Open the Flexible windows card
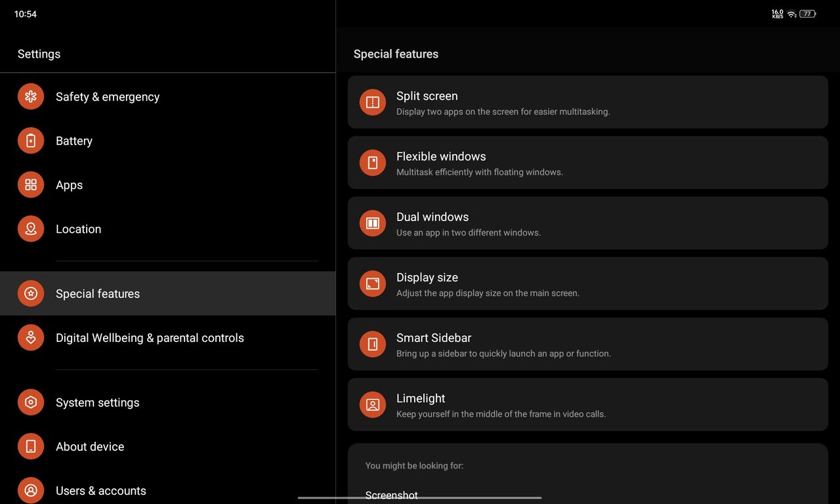Image resolution: width=840 pixels, height=504 pixels. 587,163
